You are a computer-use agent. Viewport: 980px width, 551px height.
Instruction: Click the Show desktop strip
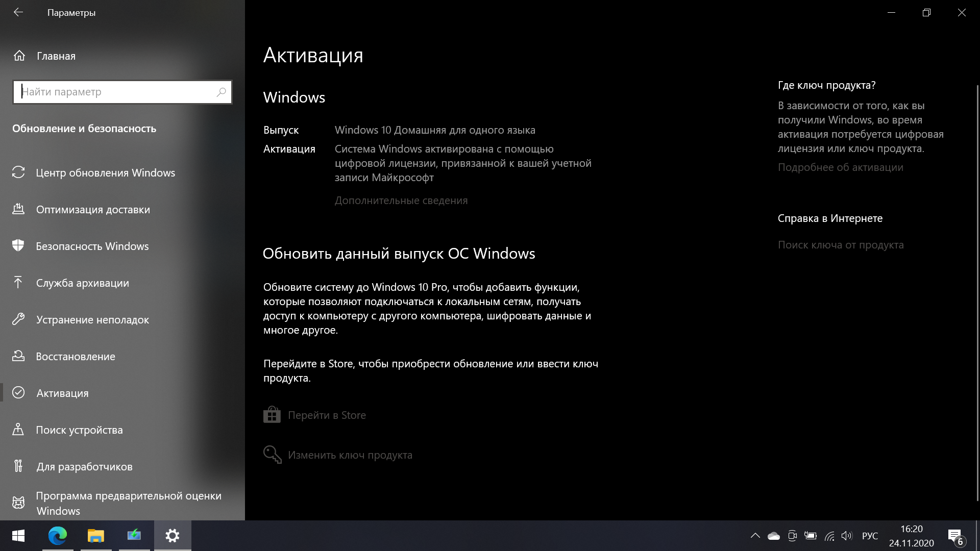click(977, 536)
